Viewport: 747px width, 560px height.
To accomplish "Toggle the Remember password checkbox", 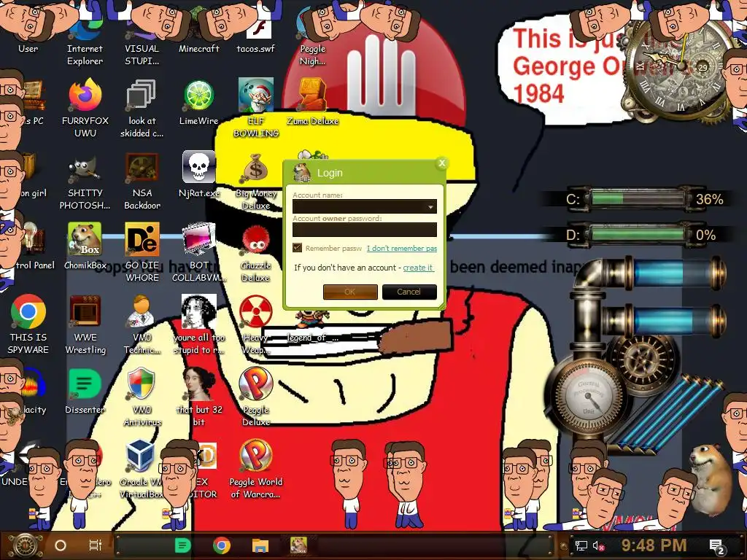I will 298,248.
